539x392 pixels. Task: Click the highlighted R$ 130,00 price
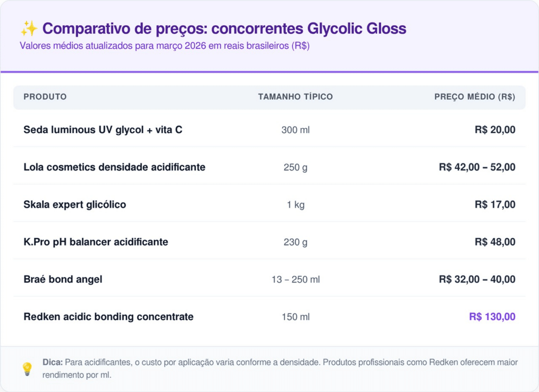tap(492, 317)
